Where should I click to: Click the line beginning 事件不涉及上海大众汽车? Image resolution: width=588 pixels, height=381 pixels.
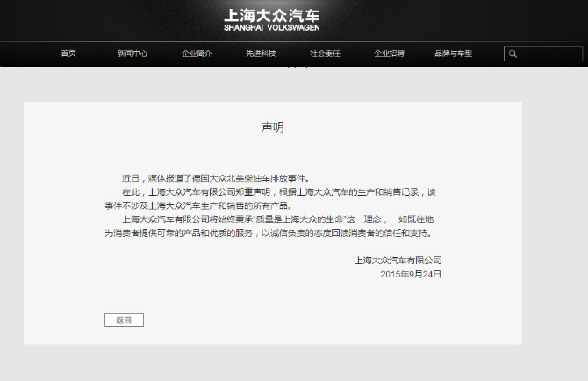pos(198,205)
